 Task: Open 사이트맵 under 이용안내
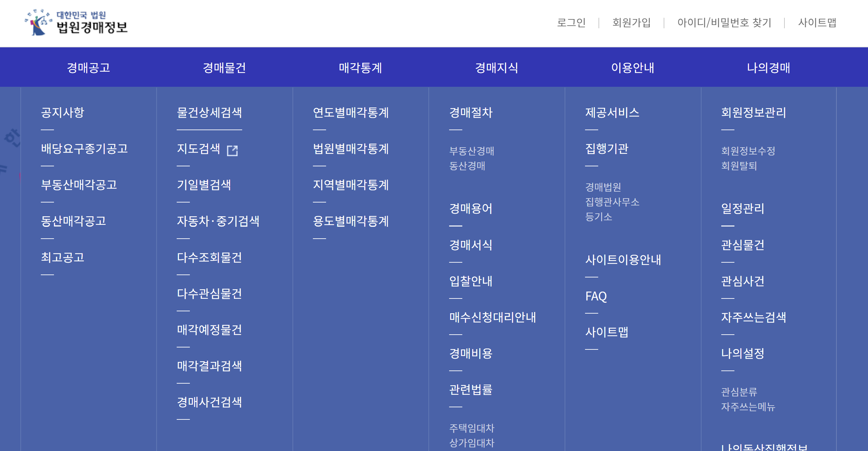coord(607,332)
